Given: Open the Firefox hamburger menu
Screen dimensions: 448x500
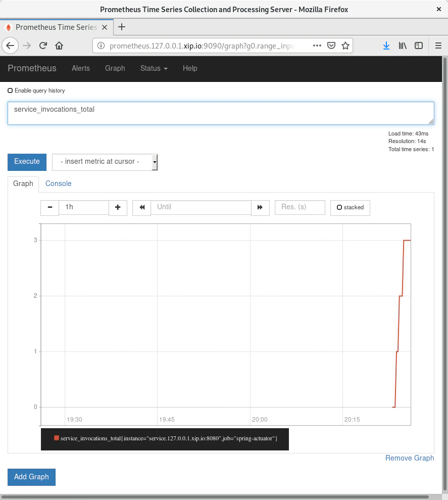Looking at the screenshot, I should click(x=438, y=46).
